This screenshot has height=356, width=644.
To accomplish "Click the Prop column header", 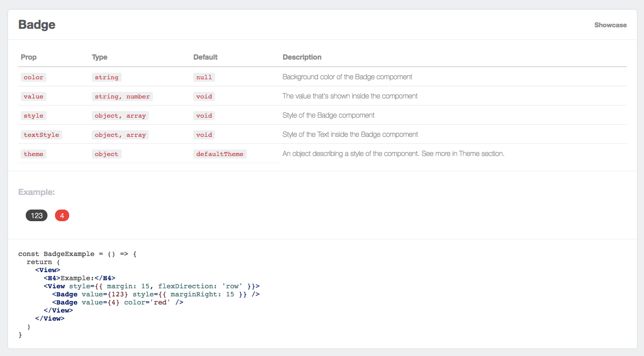I will click(29, 57).
